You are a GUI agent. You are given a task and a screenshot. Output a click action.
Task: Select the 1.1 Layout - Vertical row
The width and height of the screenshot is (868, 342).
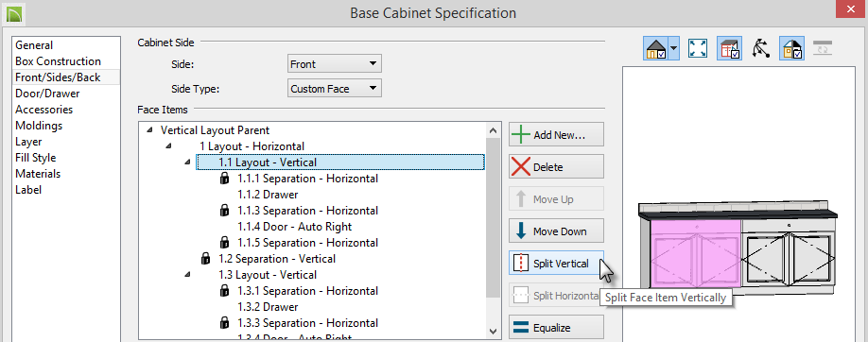(340, 162)
